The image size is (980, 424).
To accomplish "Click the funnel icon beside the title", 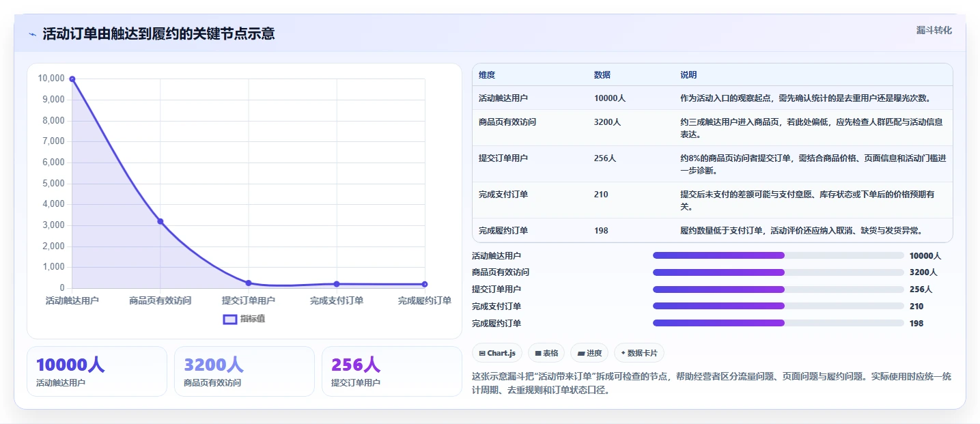I will tap(32, 34).
